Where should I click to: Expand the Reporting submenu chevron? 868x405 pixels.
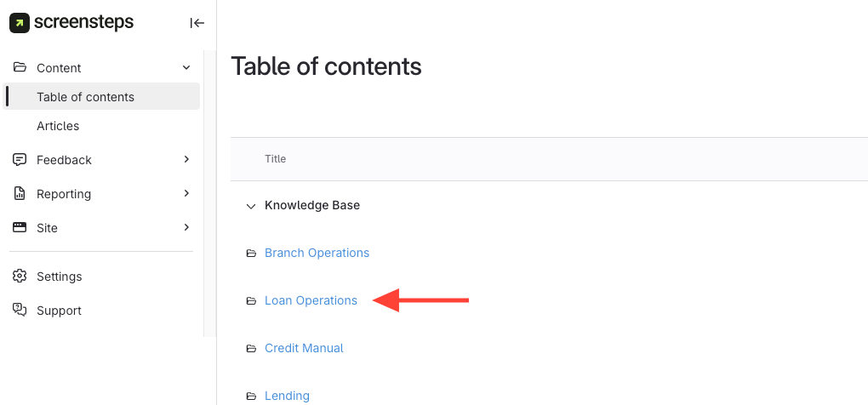[x=187, y=194]
